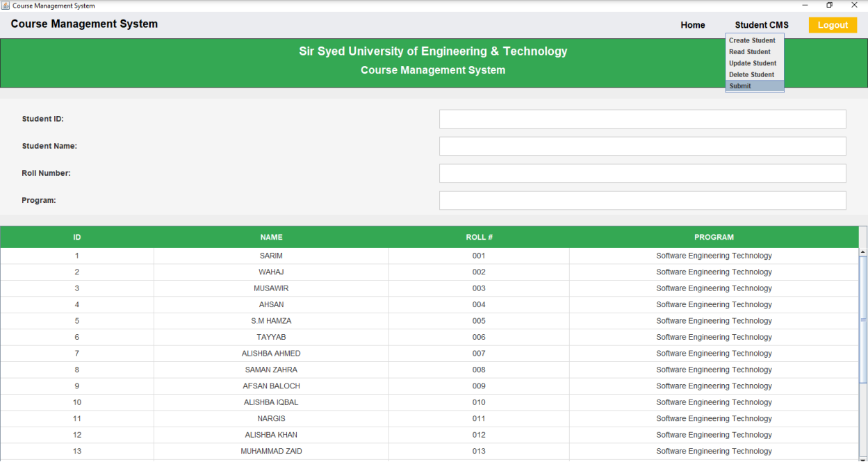Select the row for student SARIM
This screenshot has height=462, width=868.
coord(271,255)
